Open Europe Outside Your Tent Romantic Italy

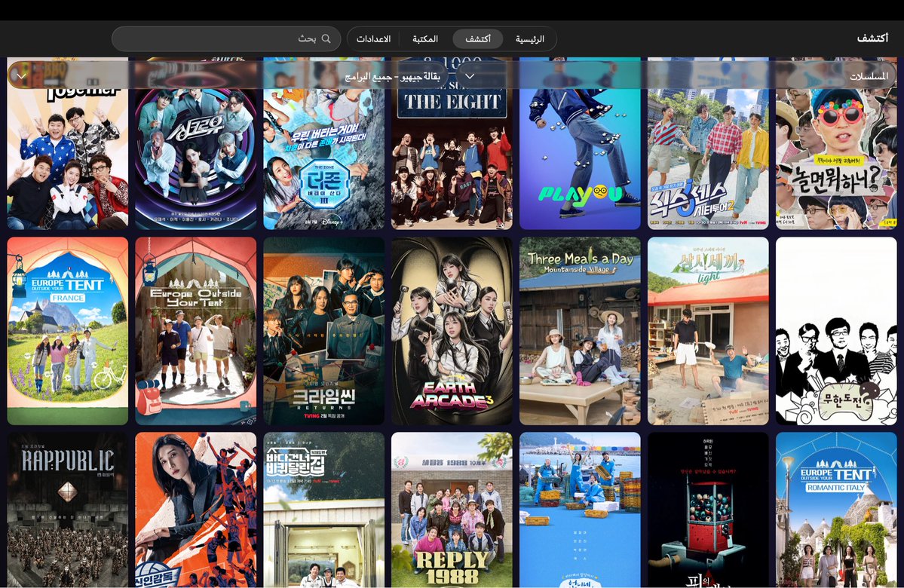[836, 510]
